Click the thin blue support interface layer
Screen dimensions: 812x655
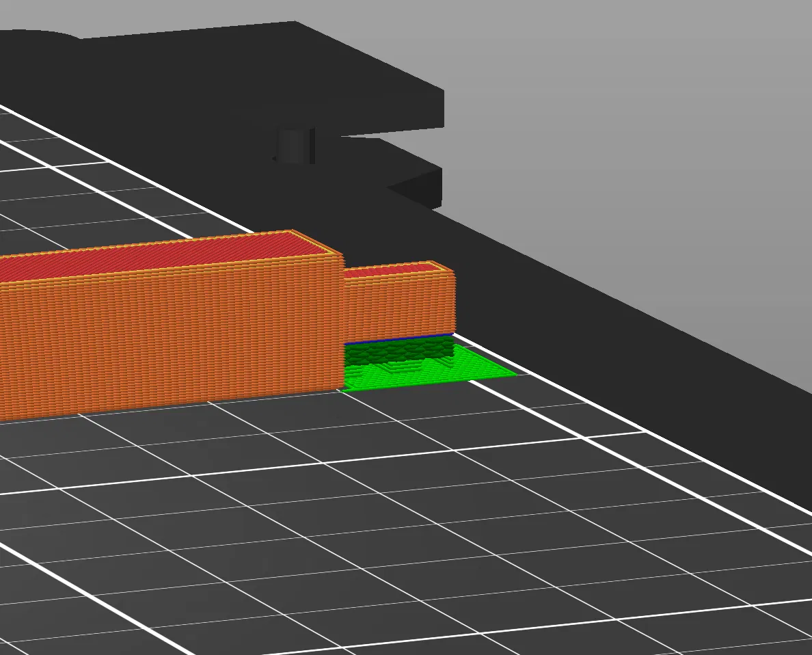click(x=398, y=339)
